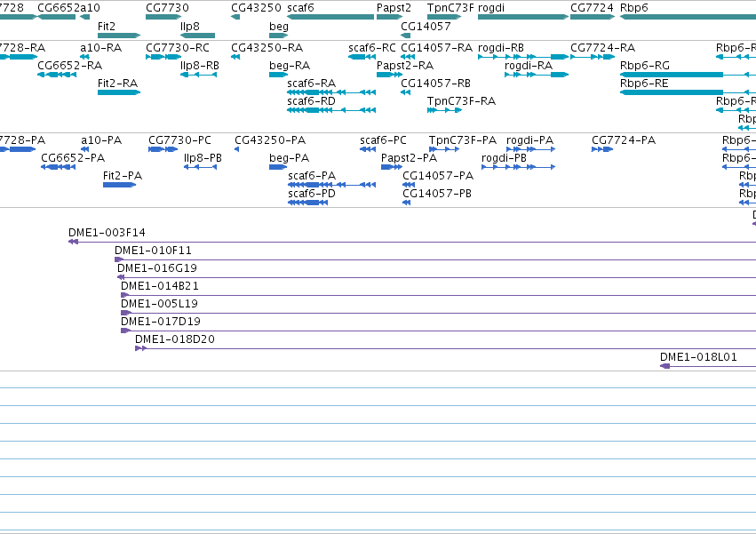Click the CG14057 gene label
Viewport: 756px width, 534px height.
tap(426, 27)
